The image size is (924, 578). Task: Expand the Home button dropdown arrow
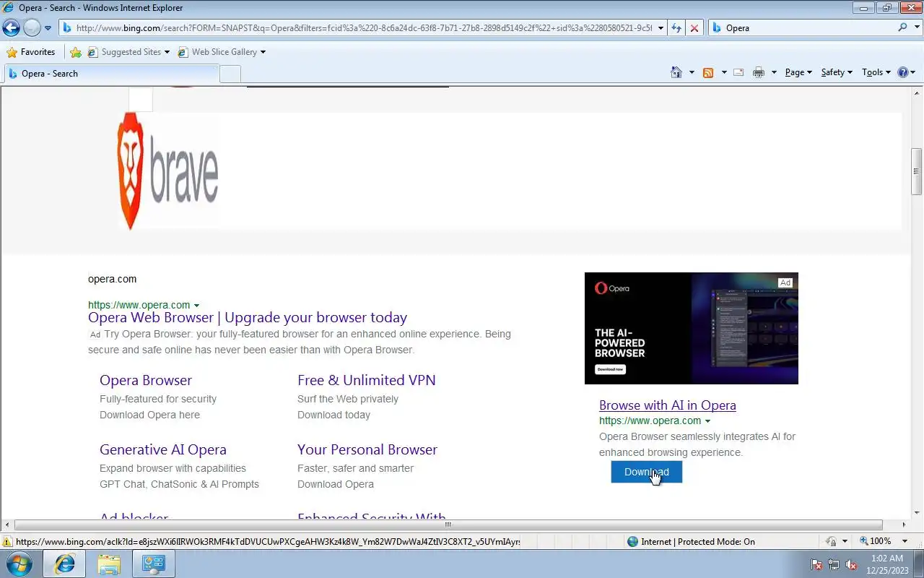[692, 72]
